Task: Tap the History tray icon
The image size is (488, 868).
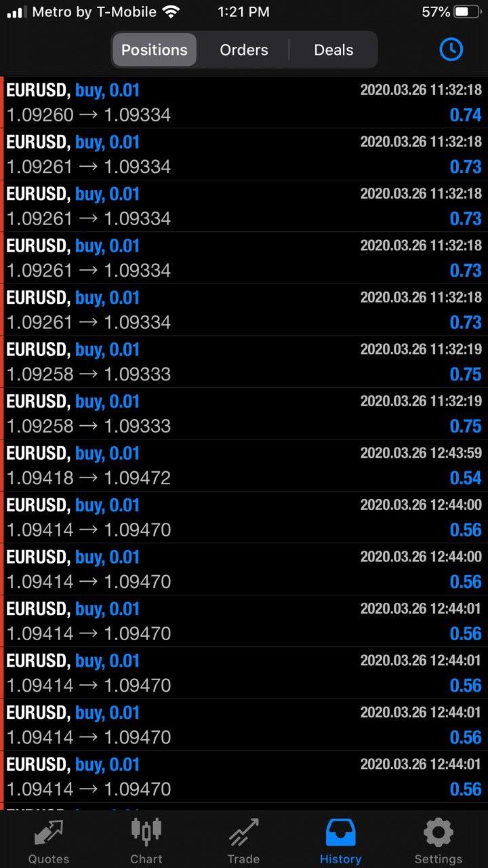Action: coord(340,833)
